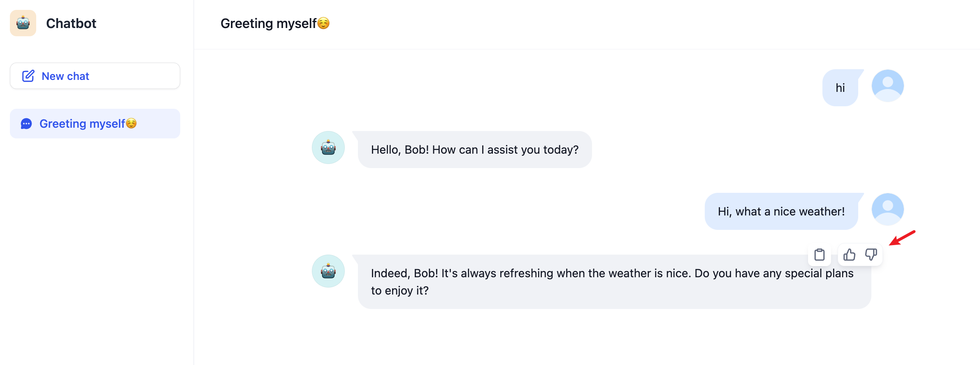Click the chat bubble icon in sidebar
The image size is (980, 365).
(x=26, y=124)
